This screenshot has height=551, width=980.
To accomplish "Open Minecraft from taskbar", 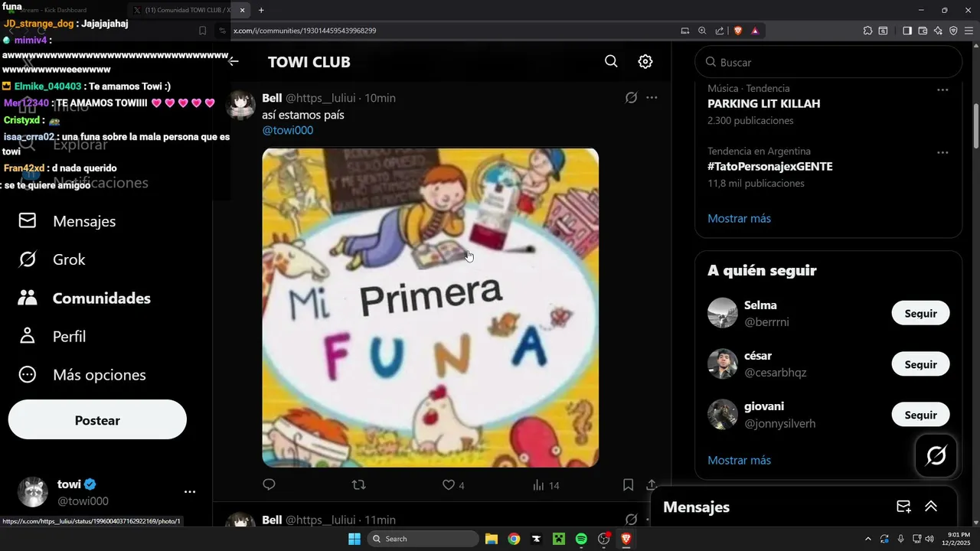I will pos(559,539).
